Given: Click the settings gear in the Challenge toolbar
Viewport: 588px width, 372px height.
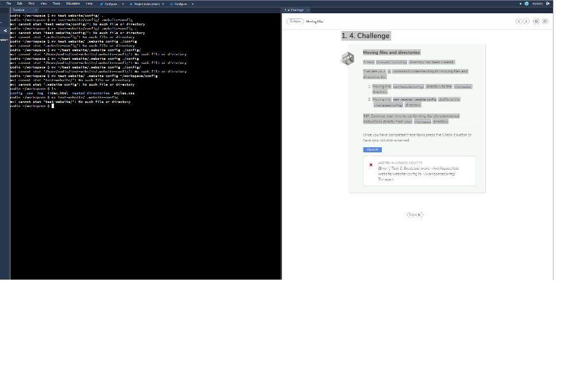Looking at the screenshot, I should pos(536,21).
